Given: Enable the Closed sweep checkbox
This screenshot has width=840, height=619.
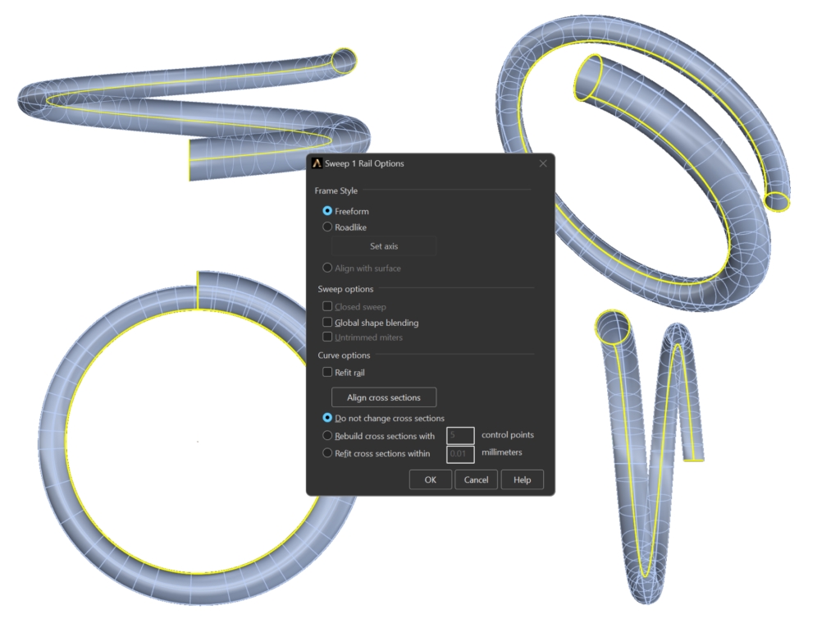Looking at the screenshot, I should pyautogui.click(x=328, y=306).
